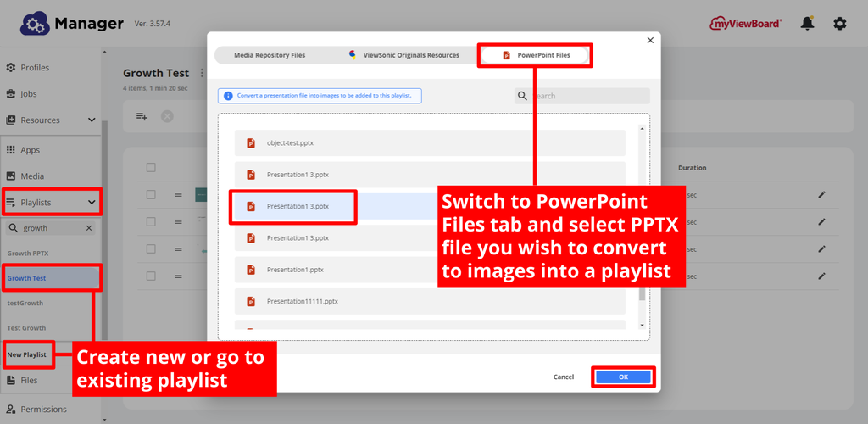This screenshot has width=868, height=424.
Task: Click the OK button
Action: click(623, 377)
